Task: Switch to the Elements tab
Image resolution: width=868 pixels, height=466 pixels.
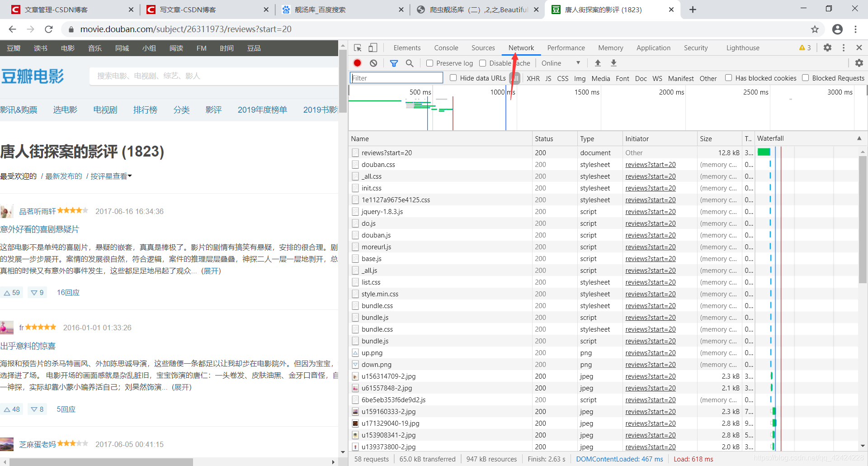Action: click(x=407, y=48)
